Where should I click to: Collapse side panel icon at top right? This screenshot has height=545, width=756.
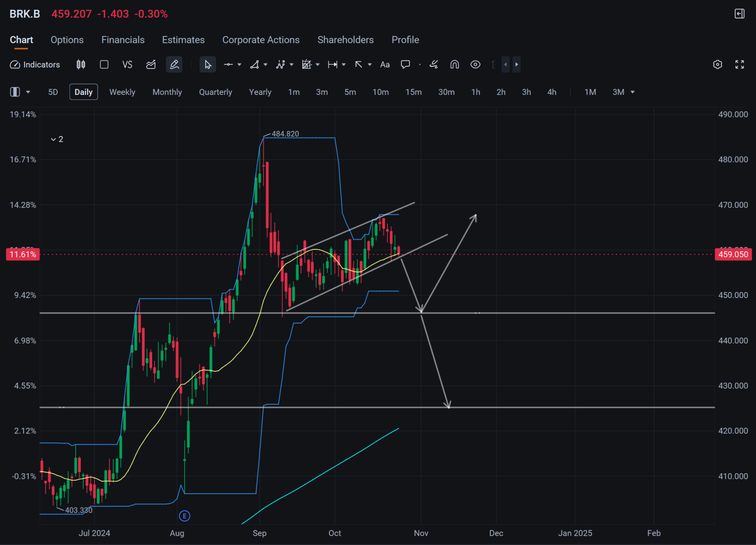click(x=739, y=14)
